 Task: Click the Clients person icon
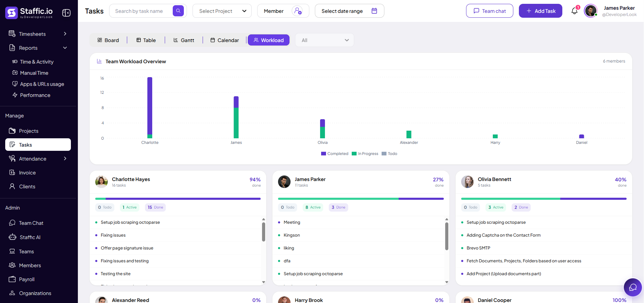pos(12,186)
